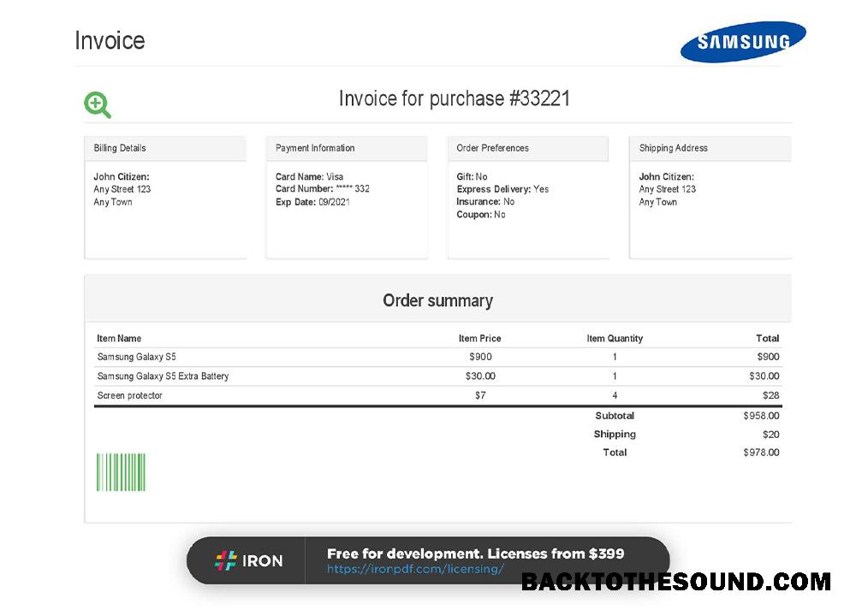The image size is (856, 616).
Task: Open the ironpdf.com licensing link
Action: click(x=415, y=569)
